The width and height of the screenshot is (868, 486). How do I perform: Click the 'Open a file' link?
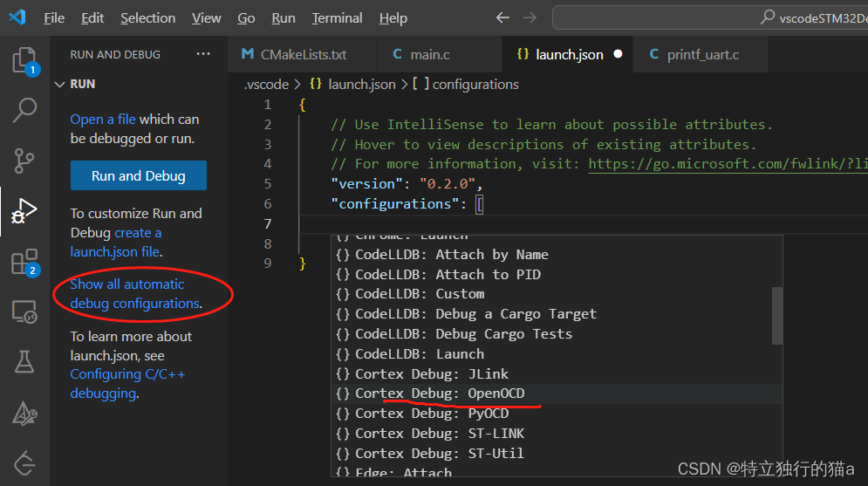click(103, 119)
